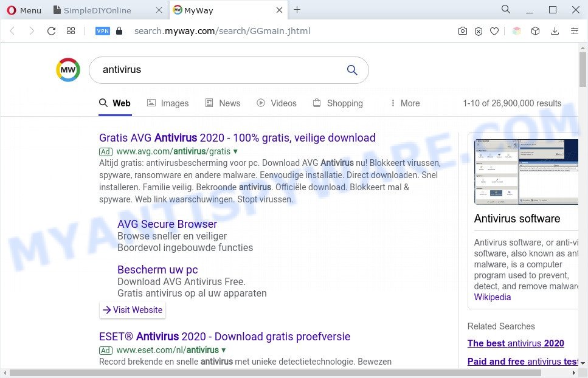Open the Opera Menu button

tap(24, 10)
